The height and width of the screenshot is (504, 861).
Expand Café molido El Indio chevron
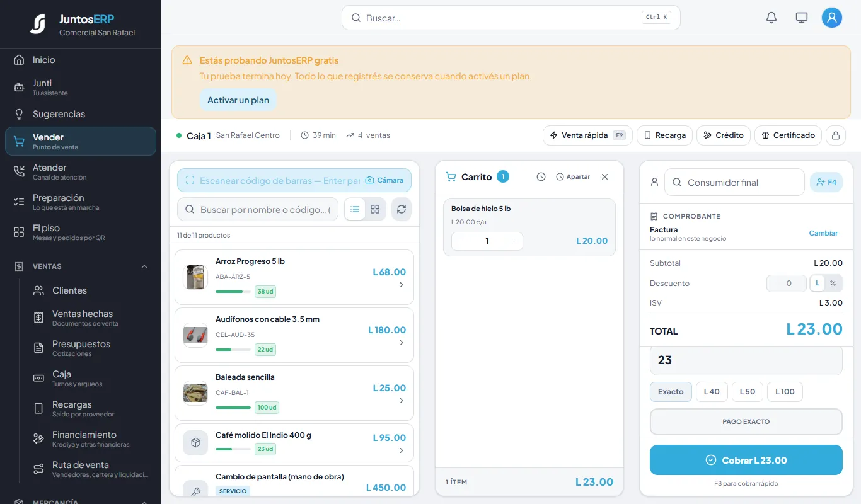(402, 450)
